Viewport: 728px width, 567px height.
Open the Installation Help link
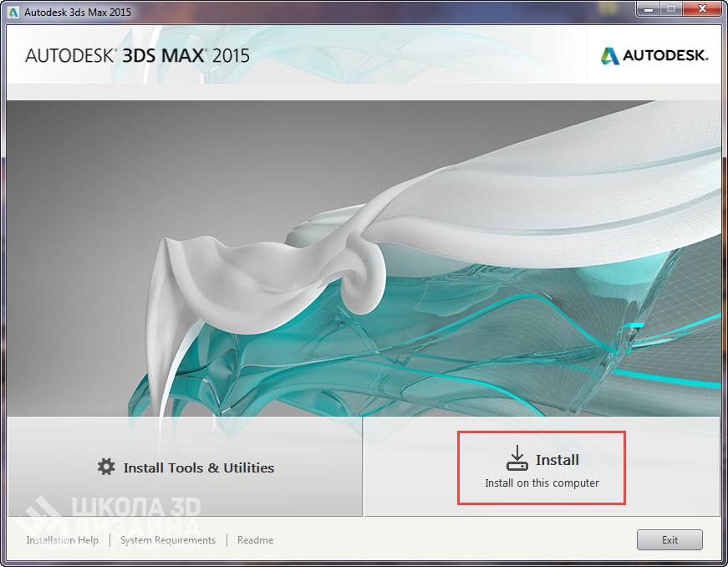coord(62,540)
